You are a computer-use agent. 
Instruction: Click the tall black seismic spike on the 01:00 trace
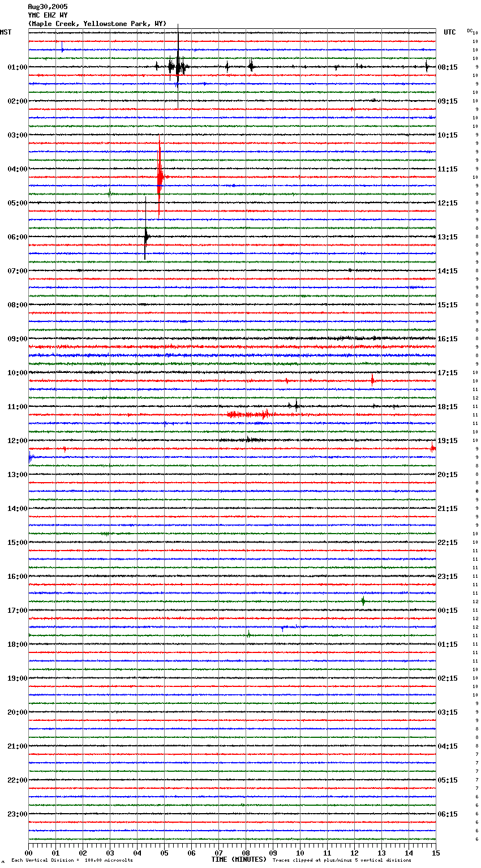click(x=178, y=67)
